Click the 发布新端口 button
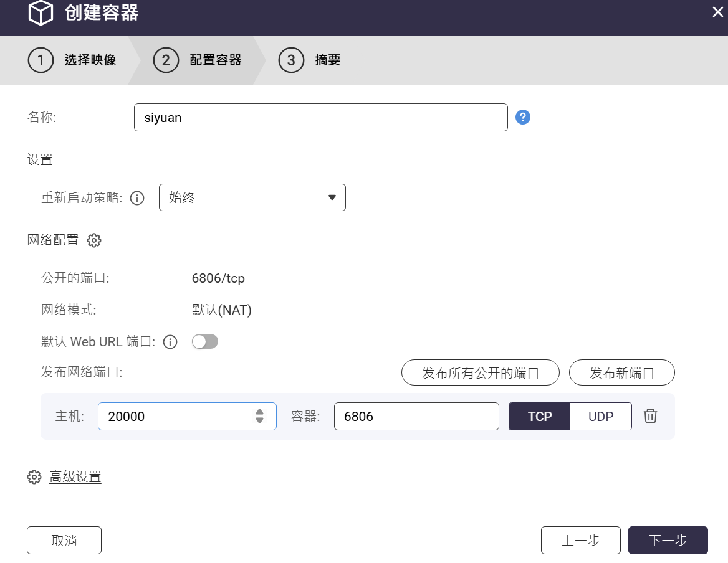 coord(621,373)
